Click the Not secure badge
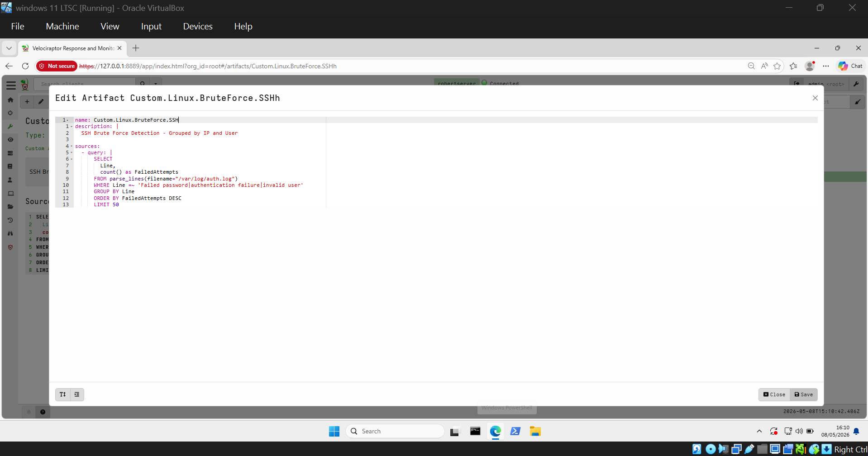 point(57,66)
